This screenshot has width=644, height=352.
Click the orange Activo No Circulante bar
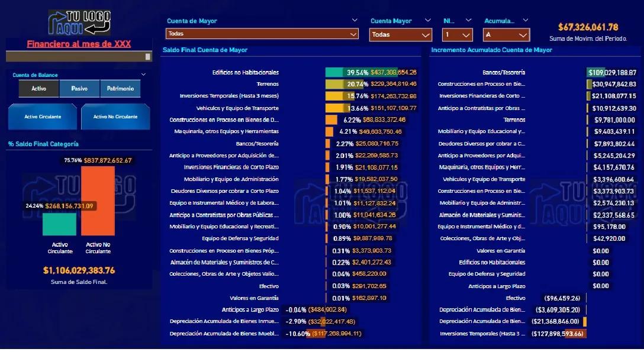point(98,201)
